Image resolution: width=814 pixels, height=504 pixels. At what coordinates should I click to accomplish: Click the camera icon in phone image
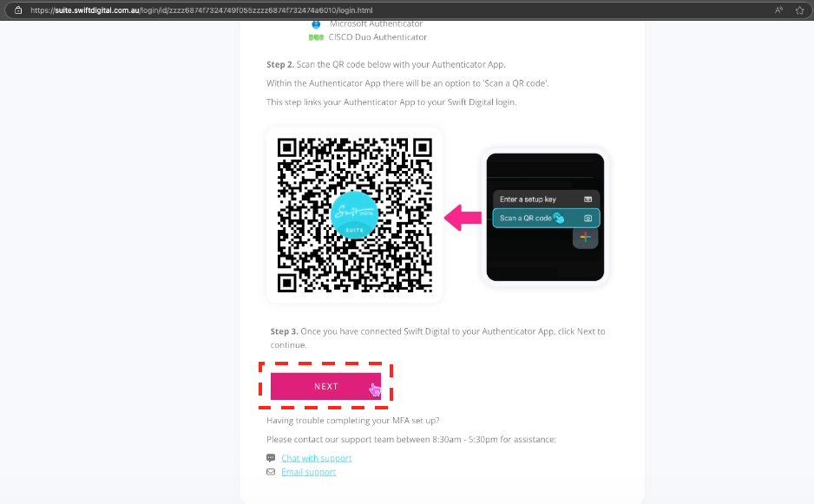588,218
